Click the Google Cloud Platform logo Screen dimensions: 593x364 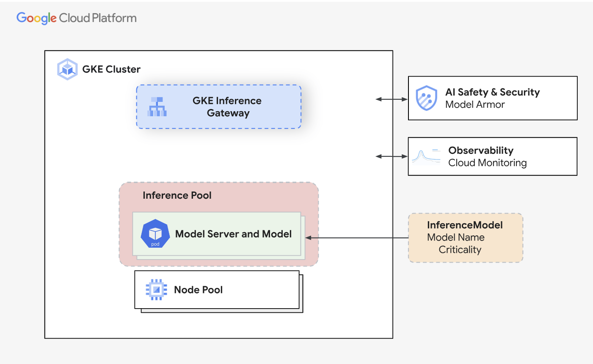point(77,18)
